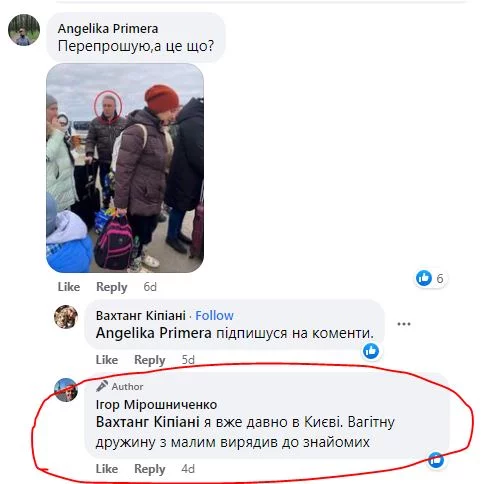486x484 pixels.
Task: Like Ігор Мірошниченко's author reply
Action: 107,469
